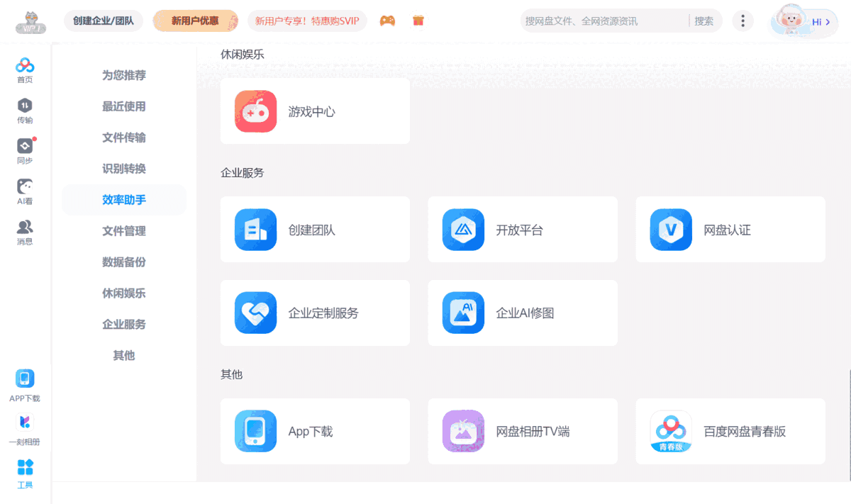Select the 数据备份 category item
Screen dimensions: 851x504
pyautogui.click(x=123, y=262)
